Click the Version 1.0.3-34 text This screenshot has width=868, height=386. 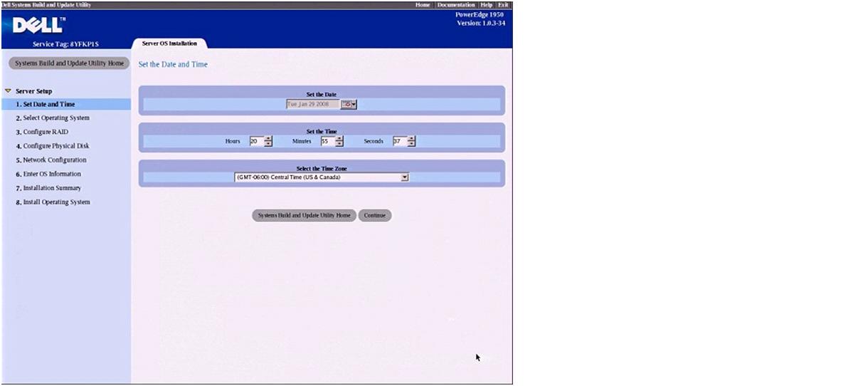pyautogui.click(x=481, y=23)
